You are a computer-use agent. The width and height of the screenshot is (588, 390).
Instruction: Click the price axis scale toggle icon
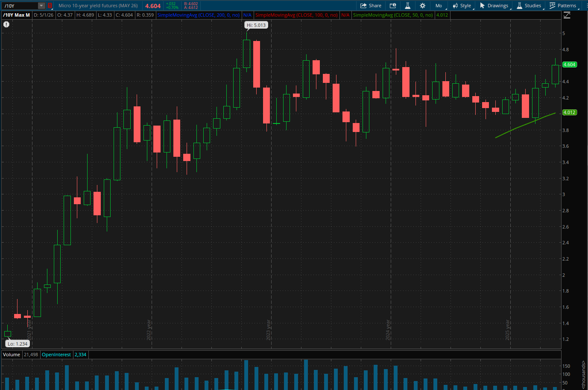tap(567, 15)
